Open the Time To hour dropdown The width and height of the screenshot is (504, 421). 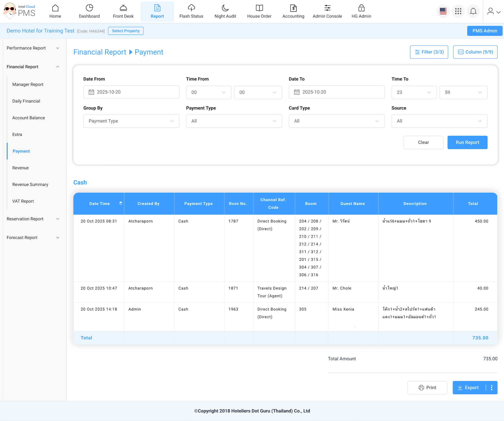[x=414, y=92]
